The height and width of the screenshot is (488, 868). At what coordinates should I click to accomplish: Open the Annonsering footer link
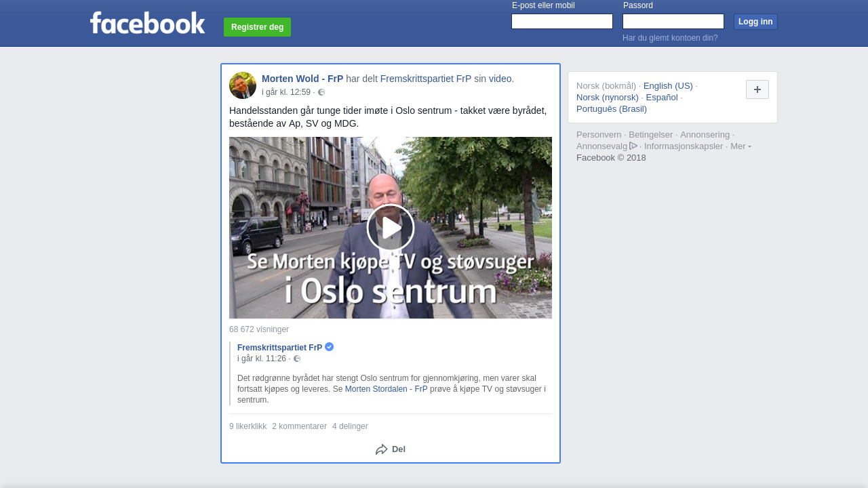[705, 134]
